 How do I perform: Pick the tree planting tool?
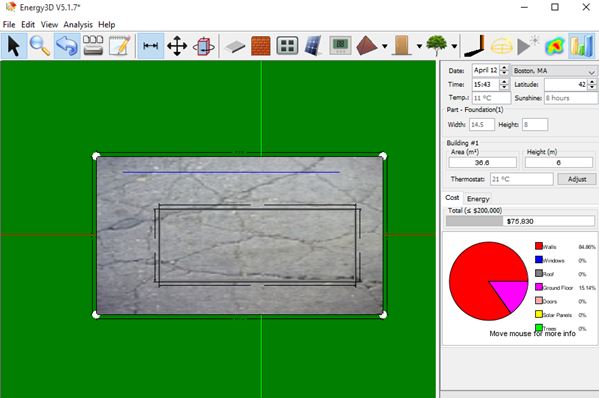click(437, 46)
